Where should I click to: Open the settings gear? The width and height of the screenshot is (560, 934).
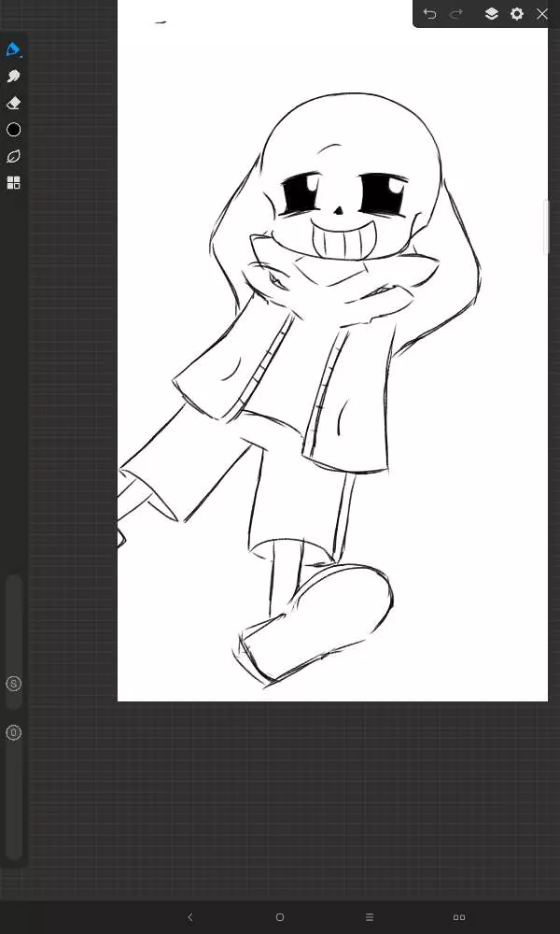click(x=517, y=14)
